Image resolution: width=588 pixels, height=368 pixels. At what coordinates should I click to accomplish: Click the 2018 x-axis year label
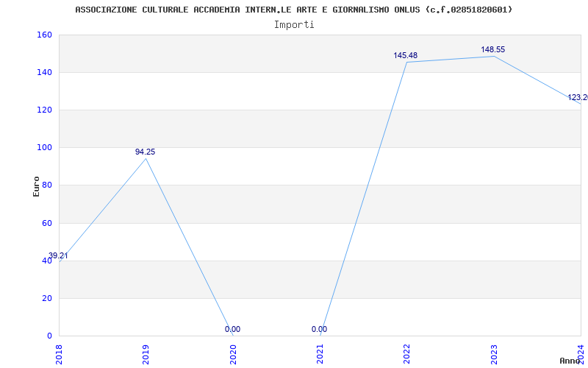tap(59, 355)
